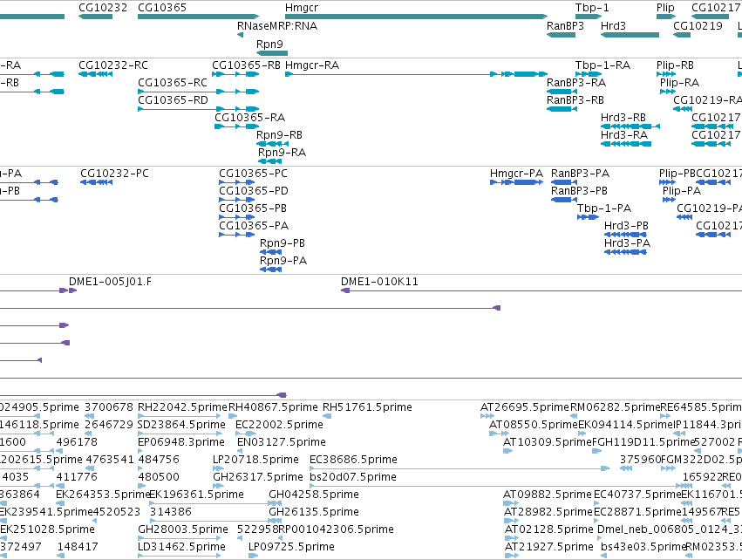This screenshot has width=742, height=560.
Task: Open transcript Hmgcr-RA
Action: pos(312,65)
